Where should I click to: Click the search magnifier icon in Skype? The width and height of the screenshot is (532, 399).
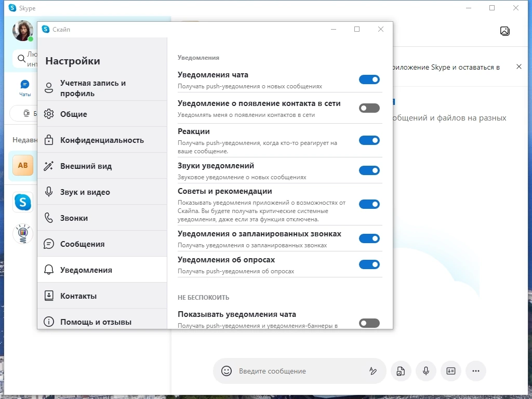coord(21,58)
